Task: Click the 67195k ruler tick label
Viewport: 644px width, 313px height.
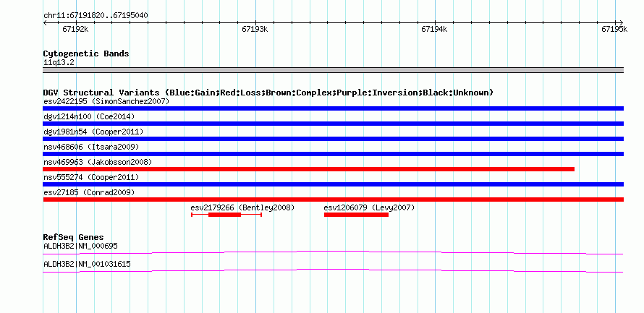Action: 614,29
